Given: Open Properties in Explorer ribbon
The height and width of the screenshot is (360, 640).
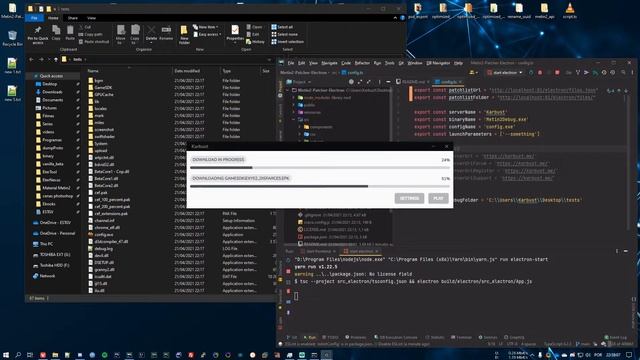Looking at the screenshot, I should pyautogui.click(x=235, y=33).
